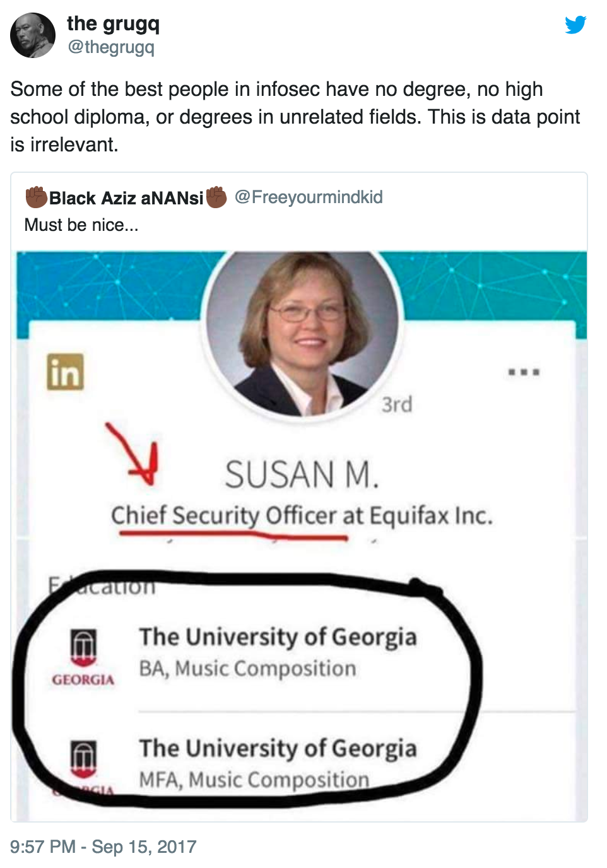This screenshot has height=868, width=607.
Task: Click the 'Must be nice...' quoted tweet text
Action: (81, 225)
